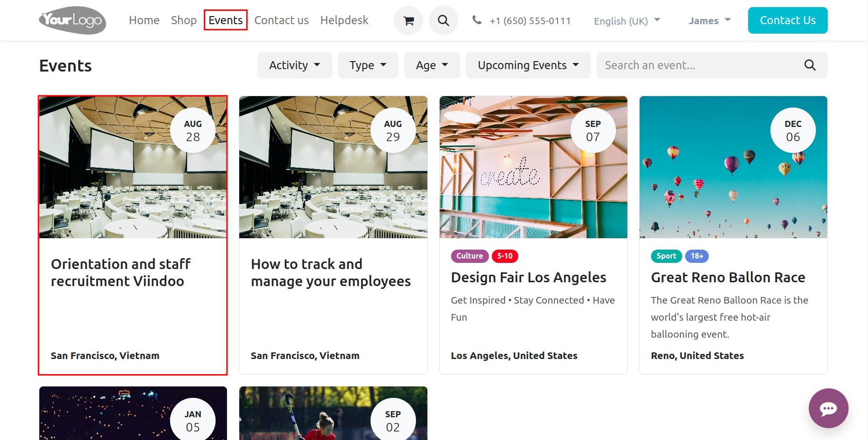This screenshot has height=440, width=868.
Task: Open the event card dated JAN 05
Action: [x=133, y=413]
